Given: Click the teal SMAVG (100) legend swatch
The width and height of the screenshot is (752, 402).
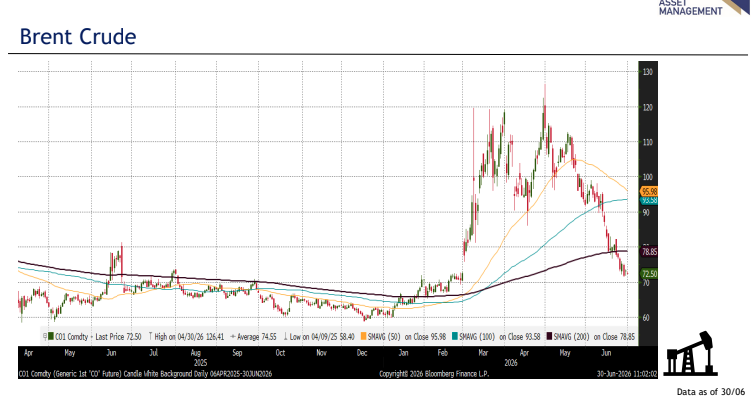Looking at the screenshot, I should (455, 337).
